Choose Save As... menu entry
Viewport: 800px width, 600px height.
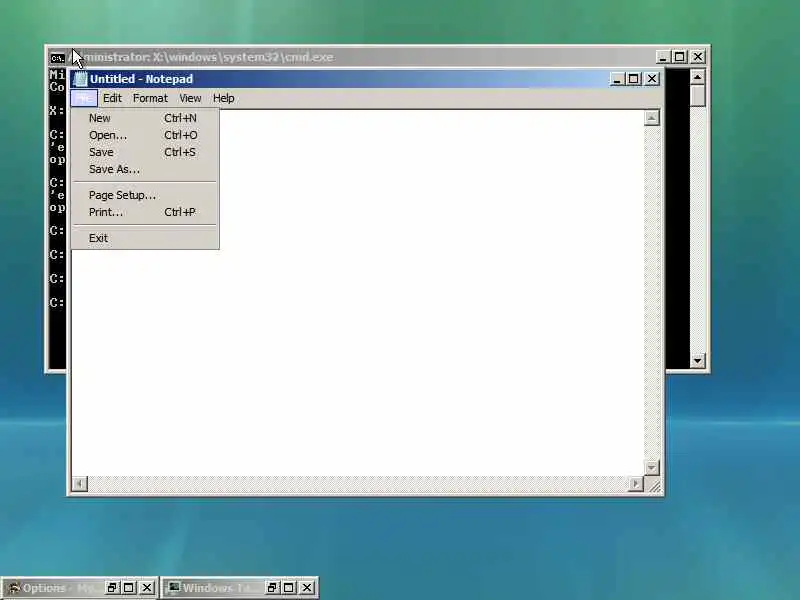tap(145, 169)
